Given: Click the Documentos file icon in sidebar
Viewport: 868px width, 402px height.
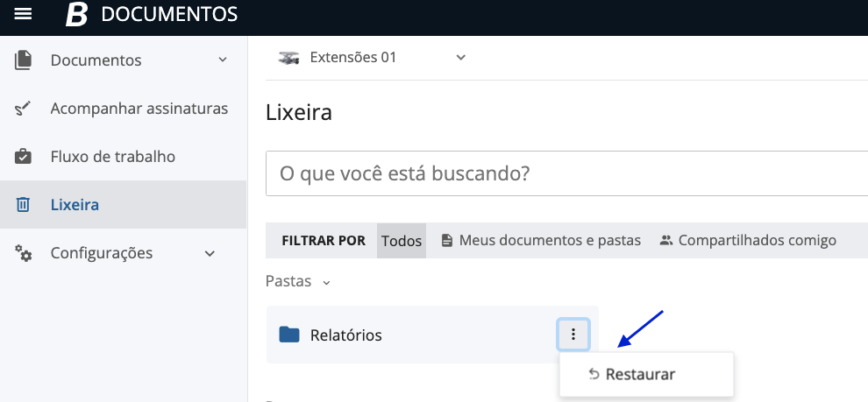Looking at the screenshot, I should (x=24, y=60).
